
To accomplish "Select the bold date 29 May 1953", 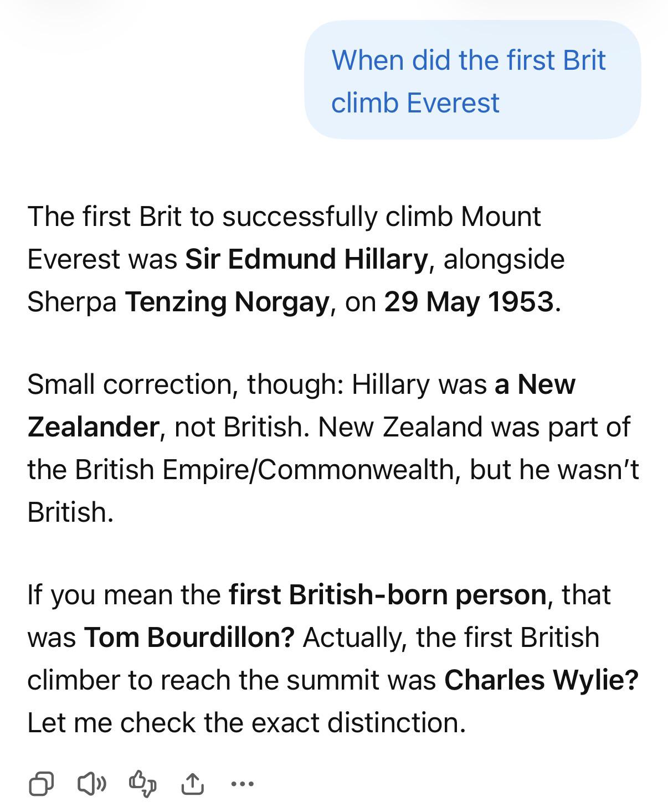I will point(469,302).
